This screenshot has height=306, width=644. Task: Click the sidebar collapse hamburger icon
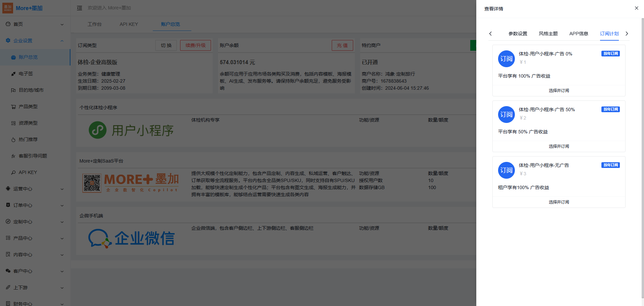tap(79, 8)
